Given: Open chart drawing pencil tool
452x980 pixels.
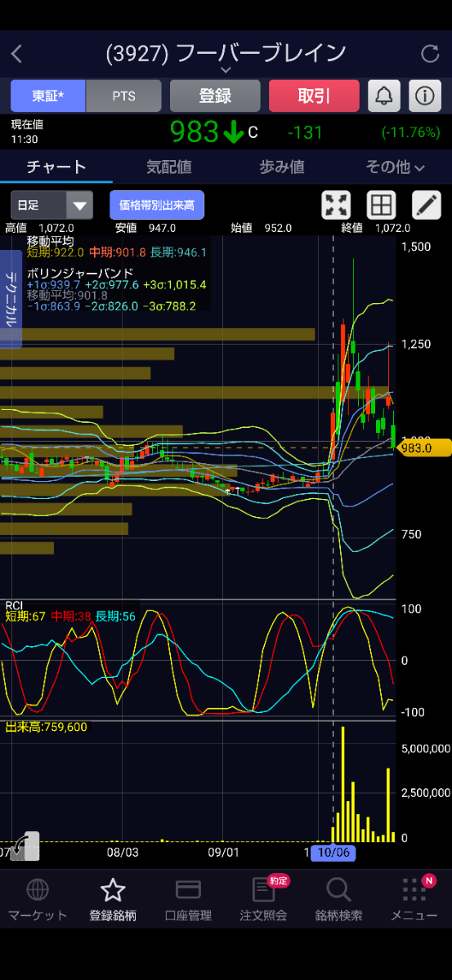Looking at the screenshot, I should tap(426, 205).
